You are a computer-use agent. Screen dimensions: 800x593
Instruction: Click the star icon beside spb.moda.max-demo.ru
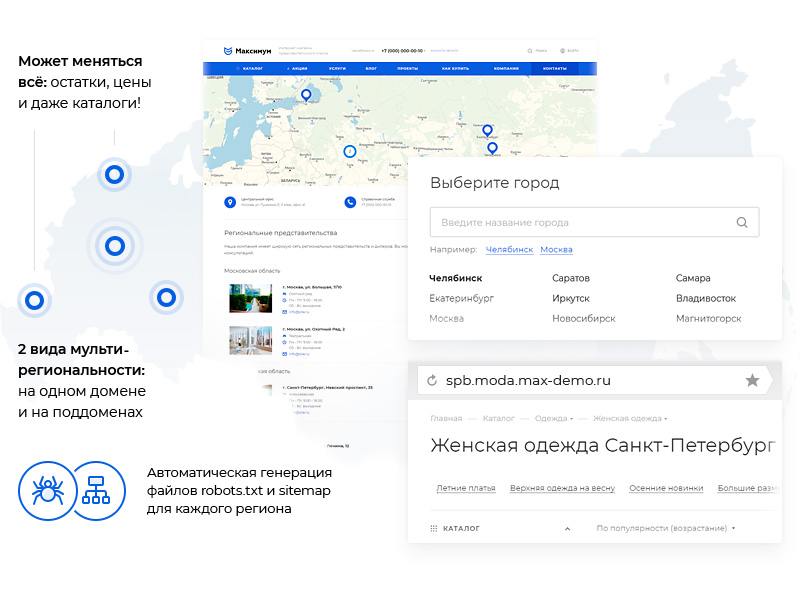[753, 380]
